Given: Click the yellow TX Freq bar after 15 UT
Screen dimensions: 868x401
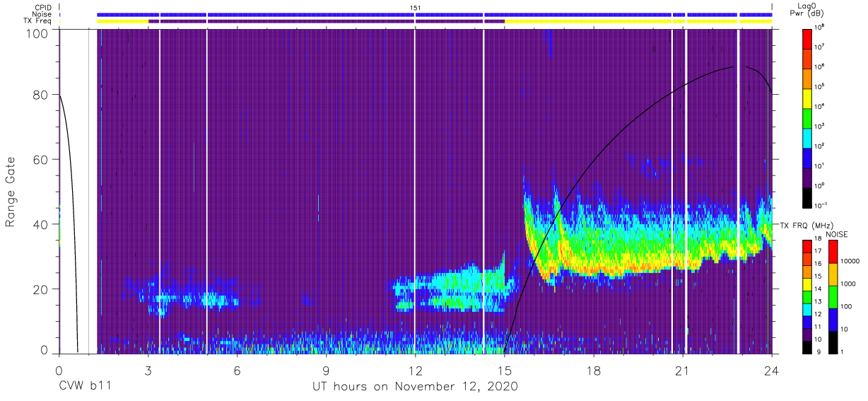Looking at the screenshot, I should [638, 21].
